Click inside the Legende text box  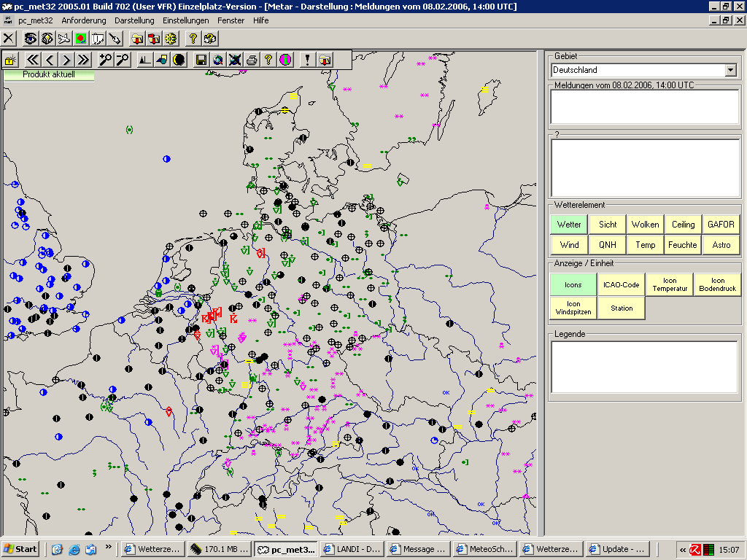(644, 367)
